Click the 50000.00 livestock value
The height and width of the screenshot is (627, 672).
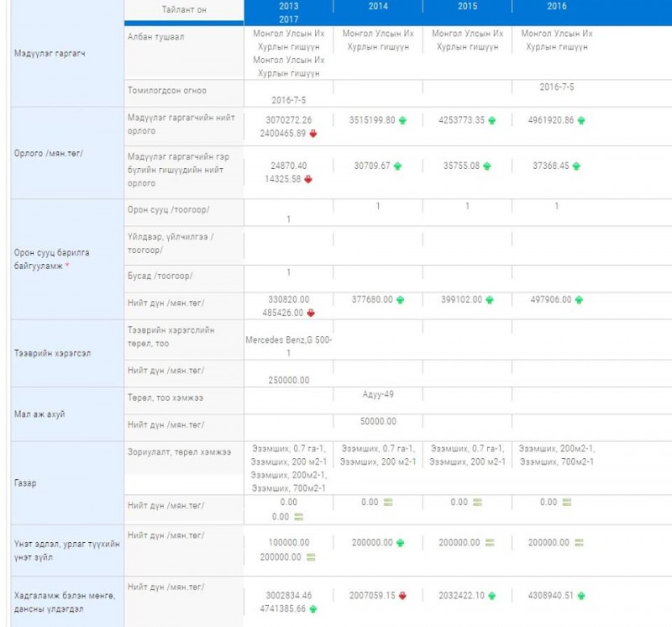[x=378, y=422]
